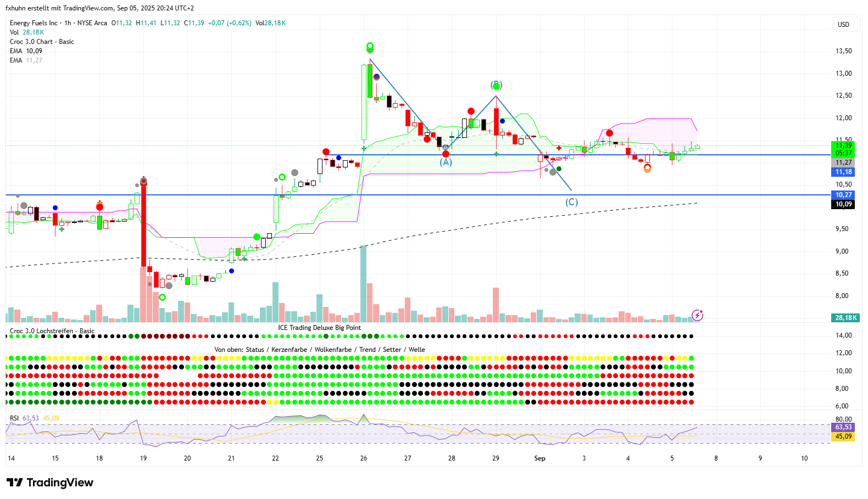This screenshot has width=868, height=499.
Task: Click the wave (C) label on chart
Action: point(571,202)
